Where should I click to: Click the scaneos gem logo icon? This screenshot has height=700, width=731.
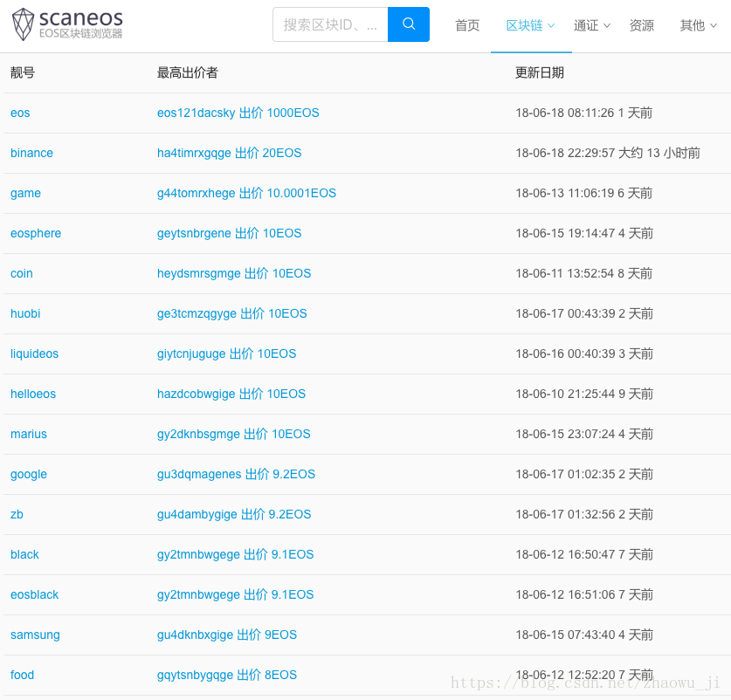pyautogui.click(x=23, y=24)
